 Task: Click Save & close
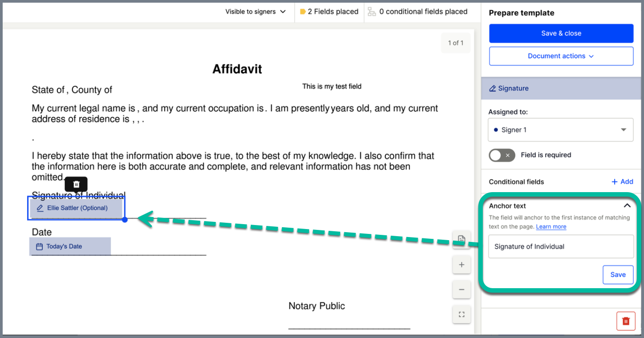(x=561, y=33)
